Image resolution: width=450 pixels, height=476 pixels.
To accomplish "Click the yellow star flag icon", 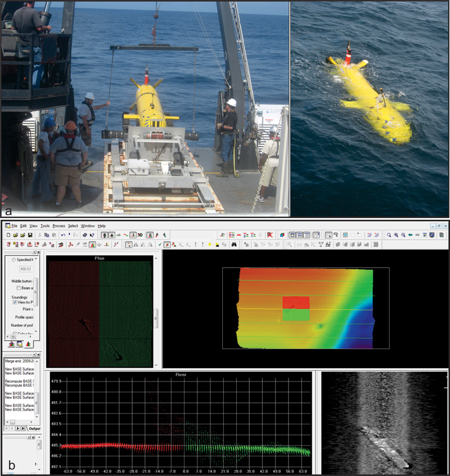I will coord(209,244).
